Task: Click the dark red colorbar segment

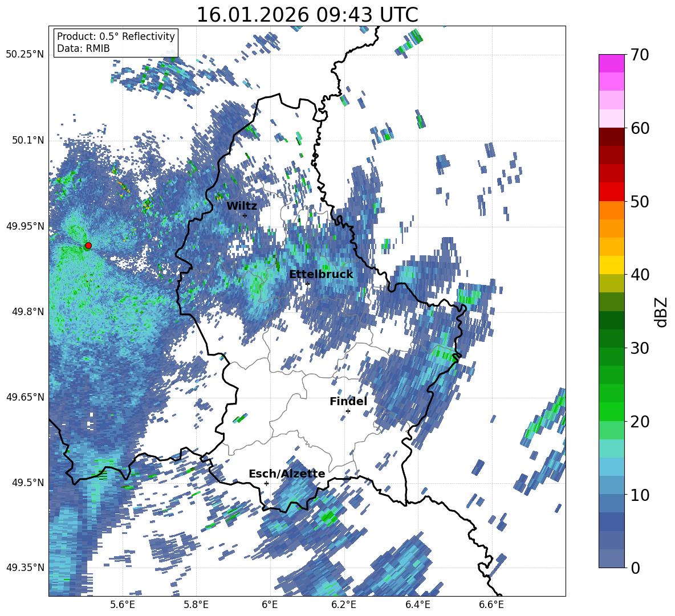Action: click(x=611, y=137)
